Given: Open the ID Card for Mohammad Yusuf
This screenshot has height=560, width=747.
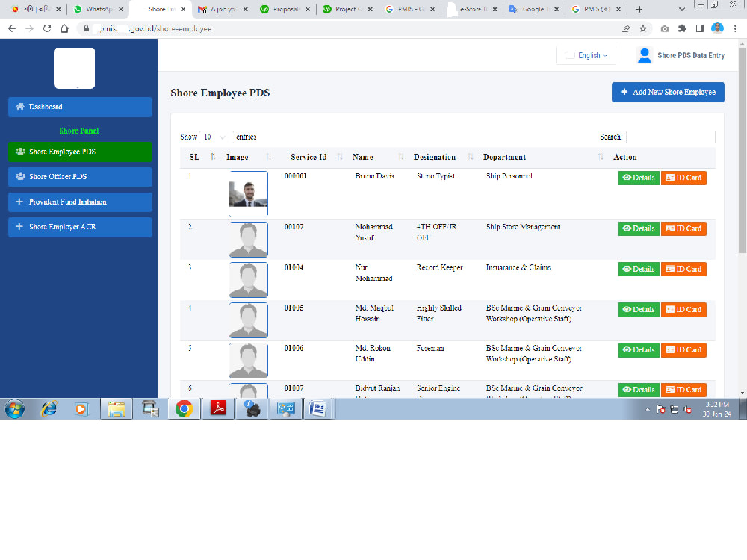Looking at the screenshot, I should [684, 228].
